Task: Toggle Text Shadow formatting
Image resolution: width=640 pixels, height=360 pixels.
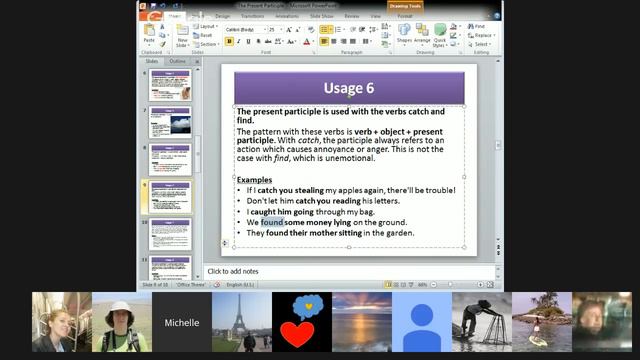Action: pyautogui.click(x=258, y=41)
